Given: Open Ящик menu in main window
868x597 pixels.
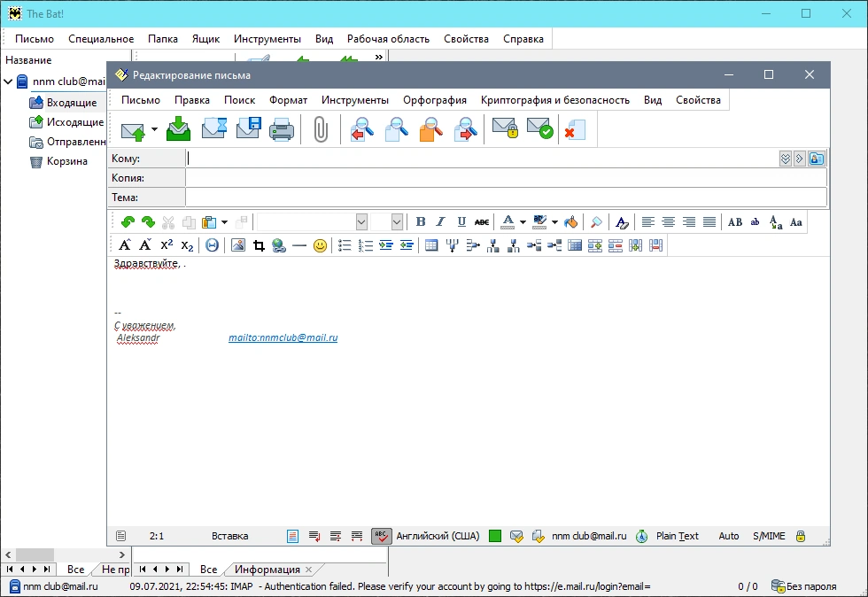Looking at the screenshot, I should point(205,39).
